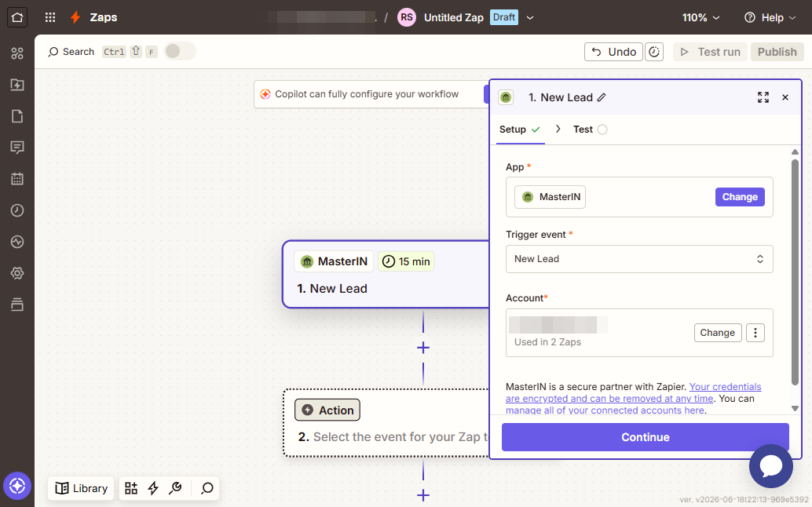Add a step with plus below the Action card
The height and width of the screenshot is (507, 812).
423,495
